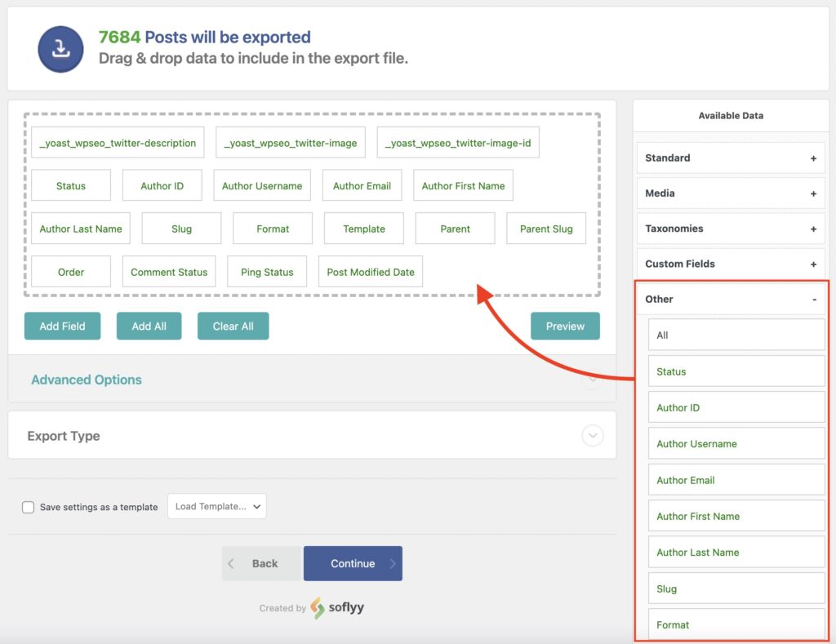This screenshot has height=644, width=836.
Task: Open the export Preview
Action: [x=565, y=326]
